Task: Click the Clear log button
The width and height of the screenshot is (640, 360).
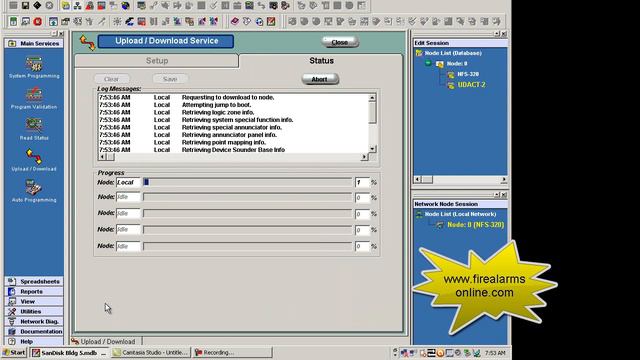Action: 111,79
